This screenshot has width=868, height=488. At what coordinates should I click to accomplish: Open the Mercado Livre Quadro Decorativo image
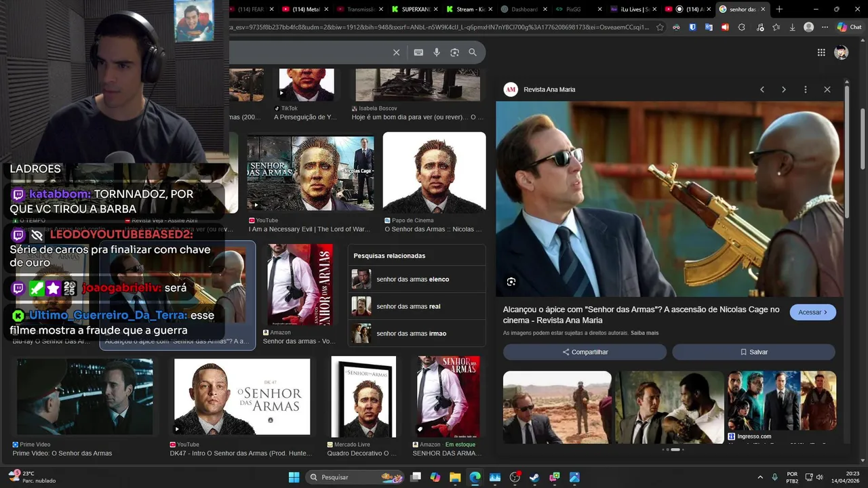(363, 396)
